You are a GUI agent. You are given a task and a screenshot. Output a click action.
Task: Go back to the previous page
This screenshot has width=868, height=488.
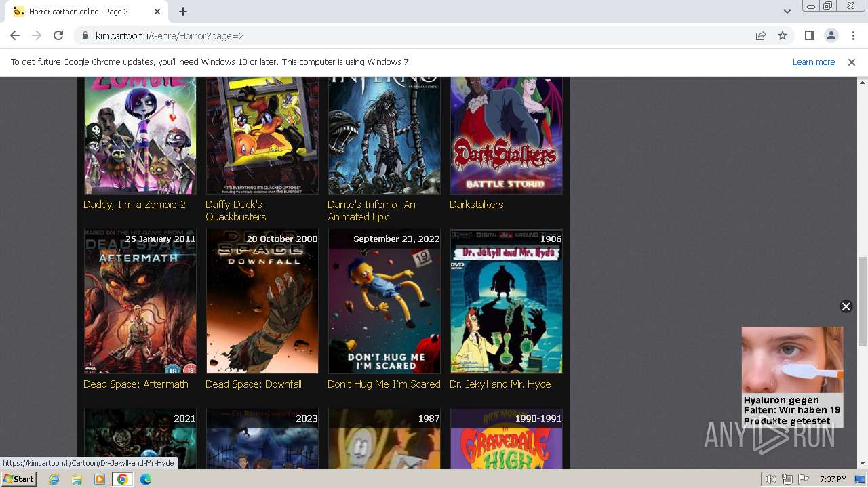15,35
